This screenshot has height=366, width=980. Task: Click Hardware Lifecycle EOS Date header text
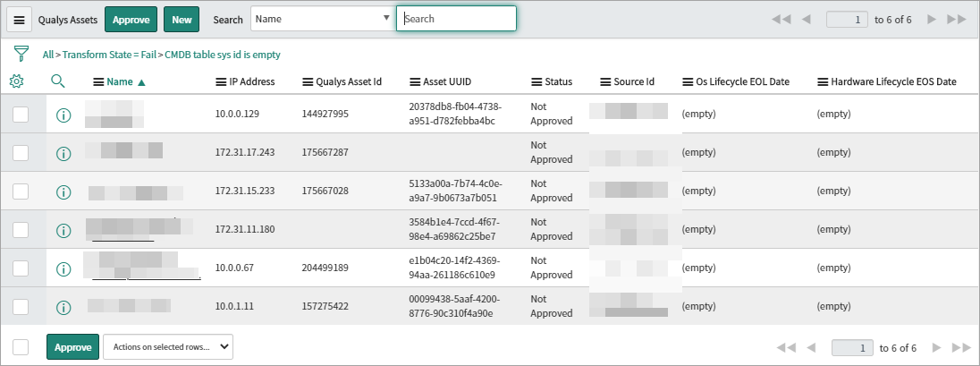coord(894,82)
